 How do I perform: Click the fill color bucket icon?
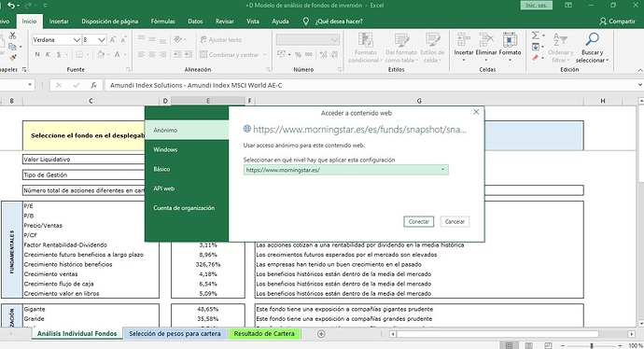pyautogui.click(x=101, y=54)
